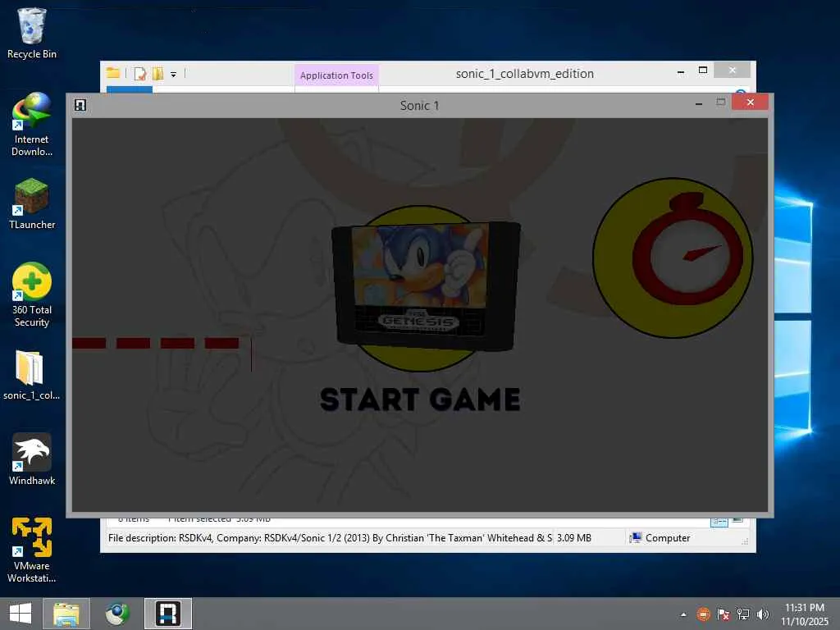
Task: Open the Windows Start button
Action: (x=21, y=614)
